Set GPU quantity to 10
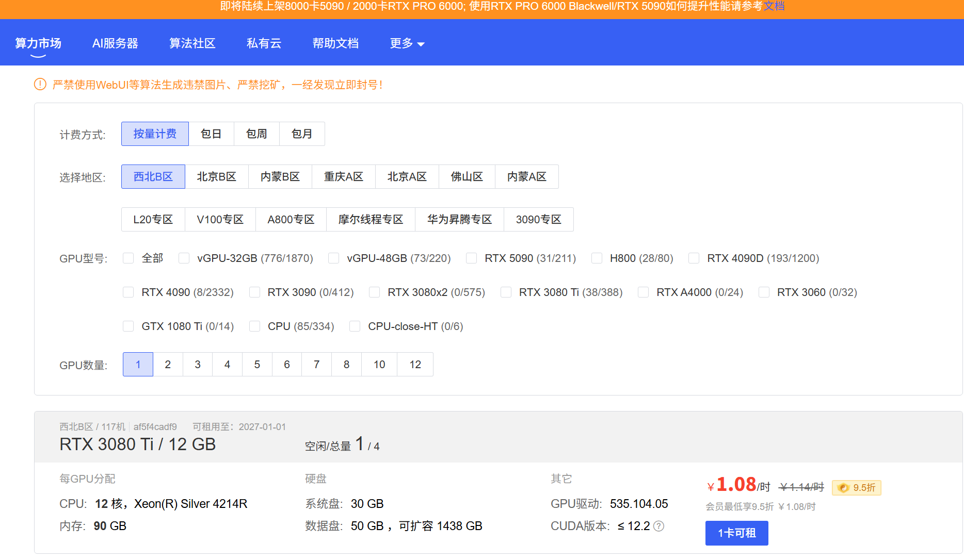 pyautogui.click(x=379, y=365)
